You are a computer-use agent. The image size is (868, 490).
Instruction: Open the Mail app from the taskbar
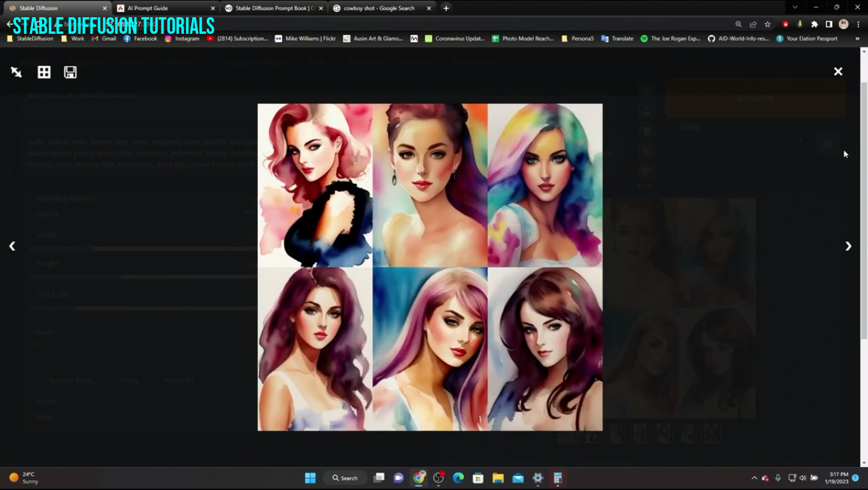pyautogui.click(x=518, y=478)
